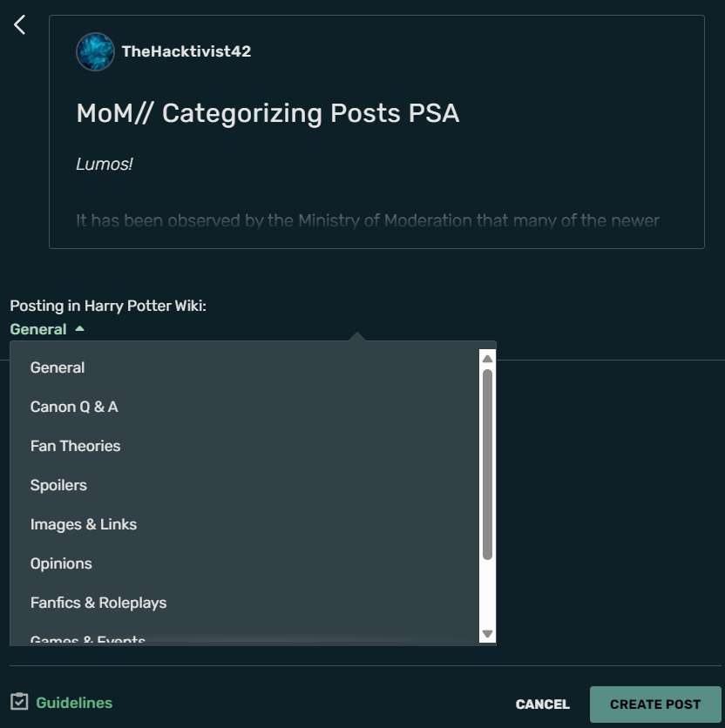Pick Fanfics & Roleplays from the list
The image size is (725, 728).
click(x=98, y=603)
